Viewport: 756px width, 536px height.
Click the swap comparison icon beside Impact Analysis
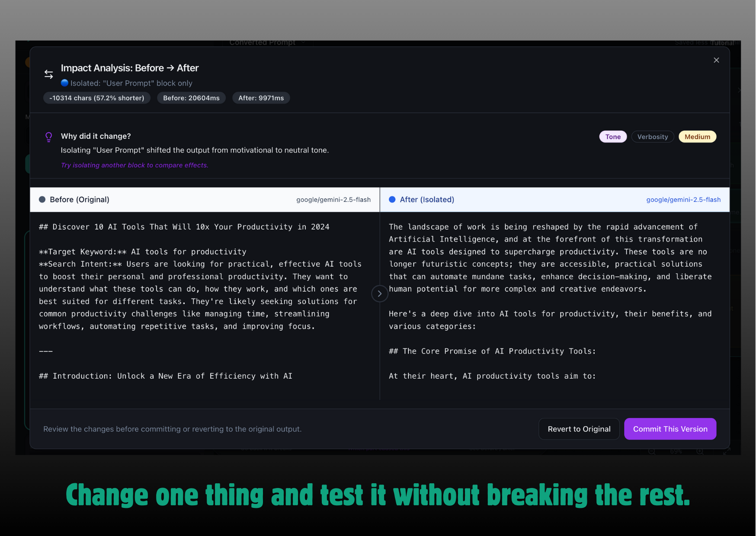(x=48, y=74)
